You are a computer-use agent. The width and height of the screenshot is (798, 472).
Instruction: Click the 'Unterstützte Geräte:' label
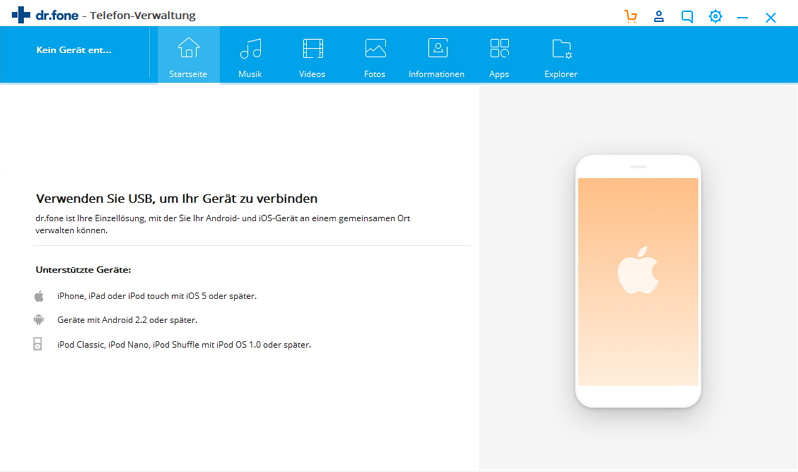point(83,270)
